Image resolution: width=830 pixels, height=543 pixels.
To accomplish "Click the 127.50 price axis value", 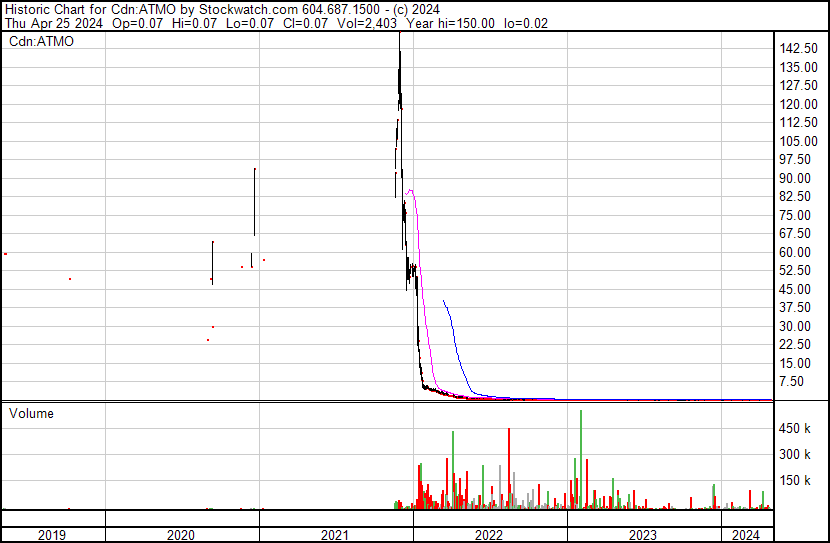I will tap(798, 86).
